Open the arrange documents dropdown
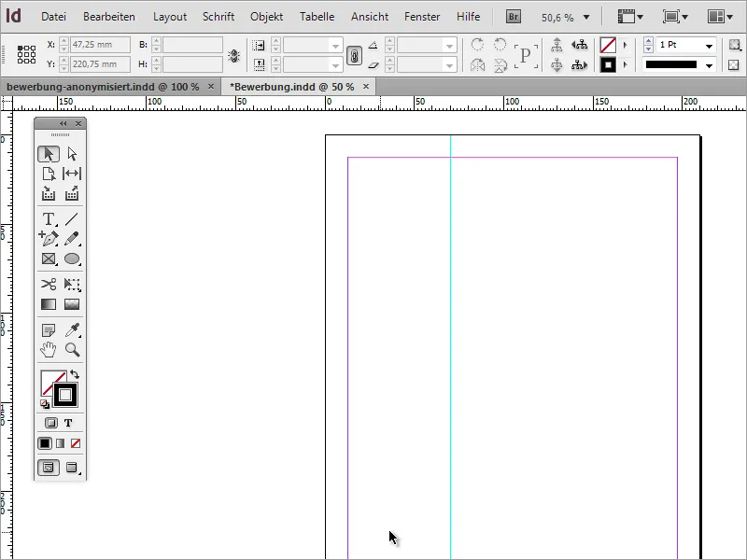747x560 pixels. point(720,17)
